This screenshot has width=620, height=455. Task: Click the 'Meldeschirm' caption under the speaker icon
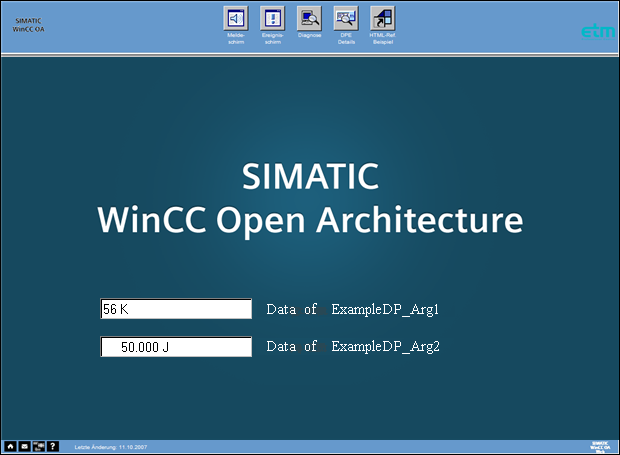(236, 39)
